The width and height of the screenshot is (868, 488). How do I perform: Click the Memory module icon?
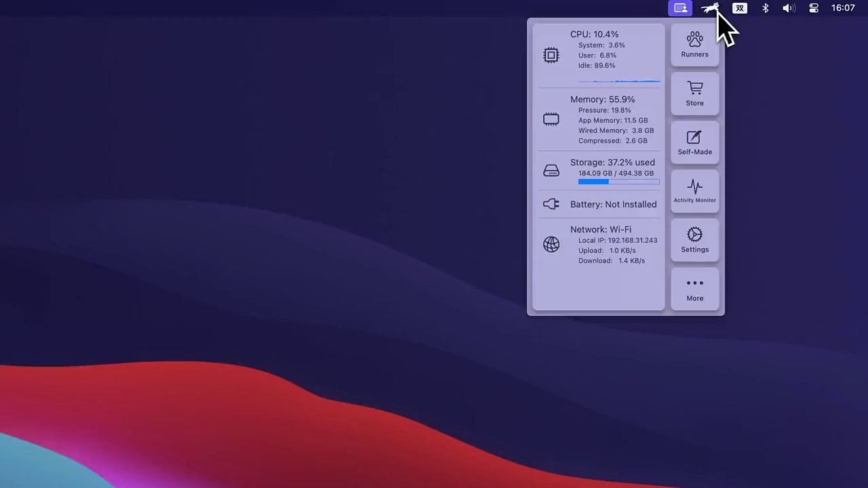(x=551, y=119)
